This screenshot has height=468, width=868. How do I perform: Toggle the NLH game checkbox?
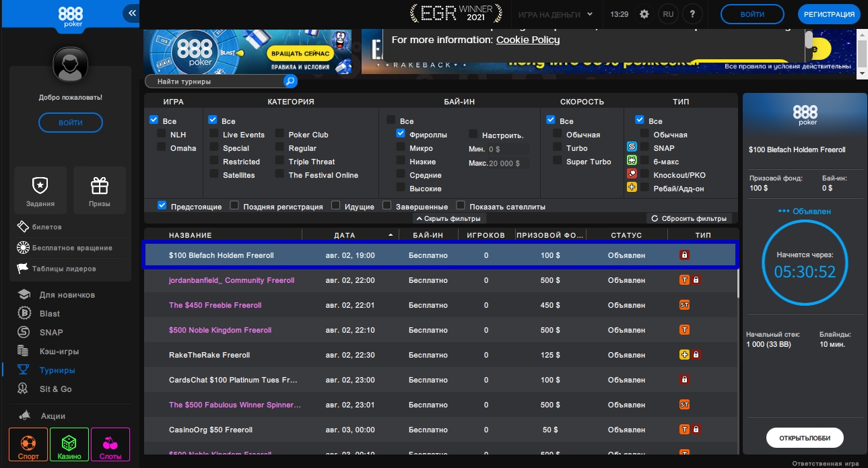[162, 134]
